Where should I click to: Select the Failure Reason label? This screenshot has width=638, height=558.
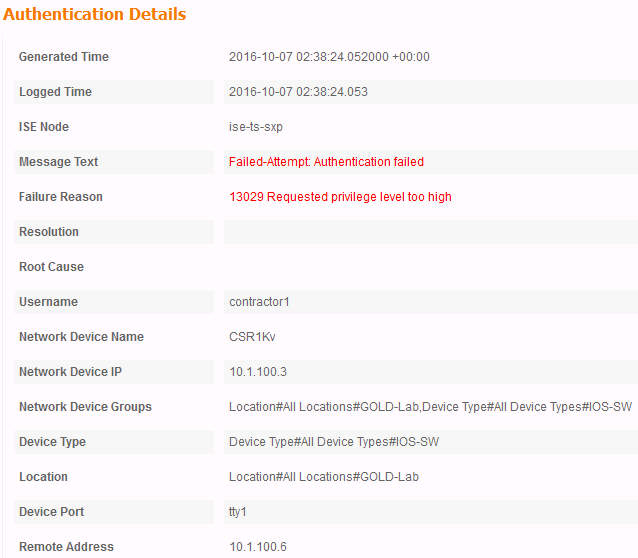tap(61, 197)
